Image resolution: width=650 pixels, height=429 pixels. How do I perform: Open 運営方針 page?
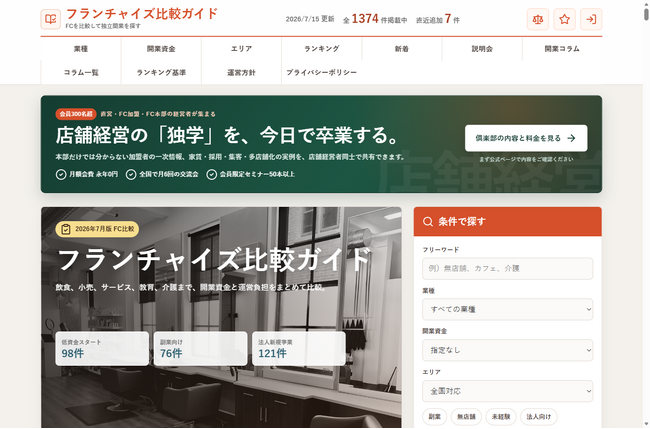241,73
